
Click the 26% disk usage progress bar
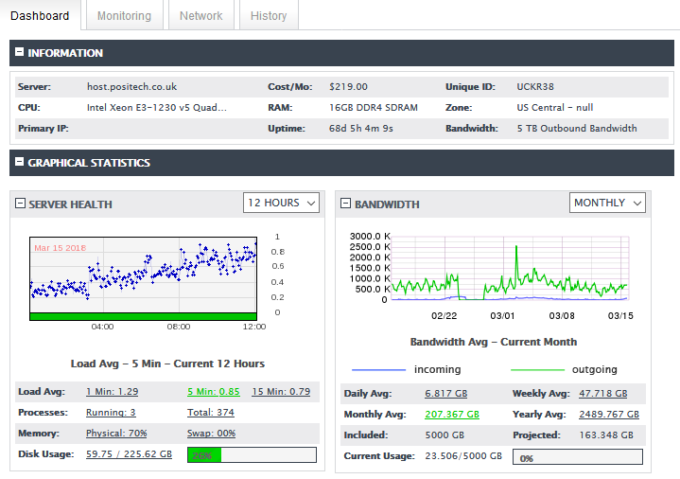point(252,455)
